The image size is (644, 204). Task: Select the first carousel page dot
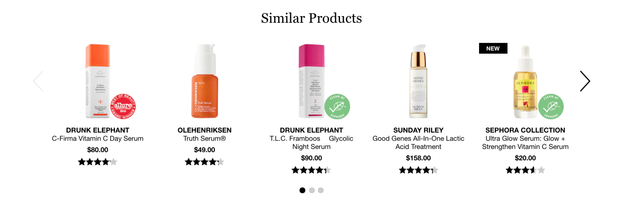(x=302, y=190)
